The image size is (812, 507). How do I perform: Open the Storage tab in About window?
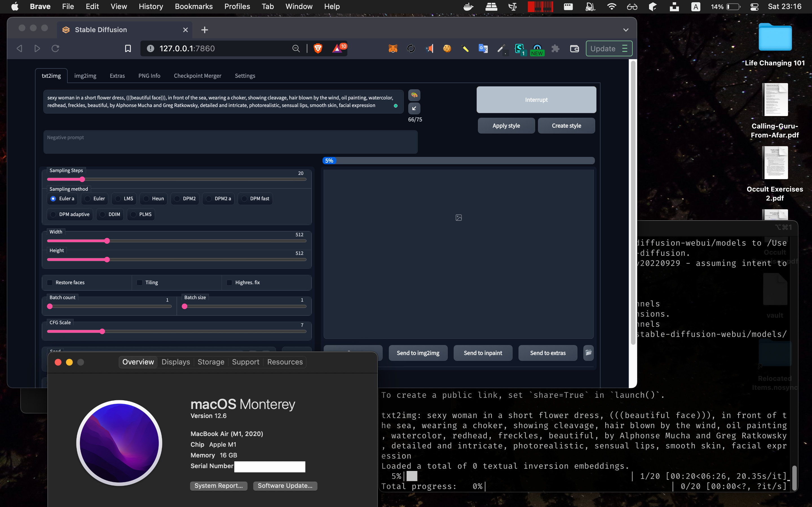[211, 362]
